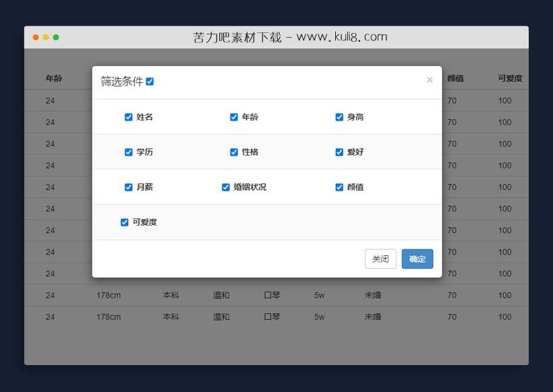Click the green maximize traffic light
Viewport: 553px width, 392px height.
click(55, 38)
